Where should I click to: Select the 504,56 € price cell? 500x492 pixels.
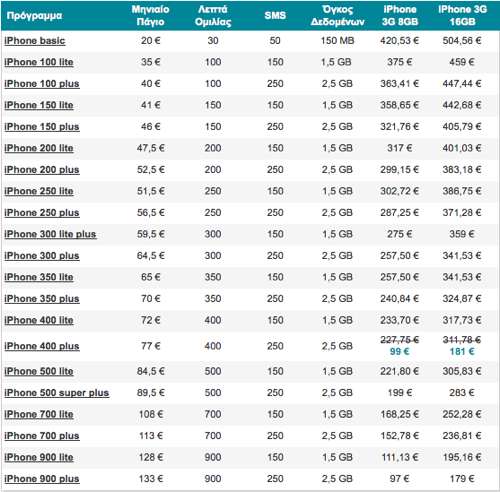462,41
